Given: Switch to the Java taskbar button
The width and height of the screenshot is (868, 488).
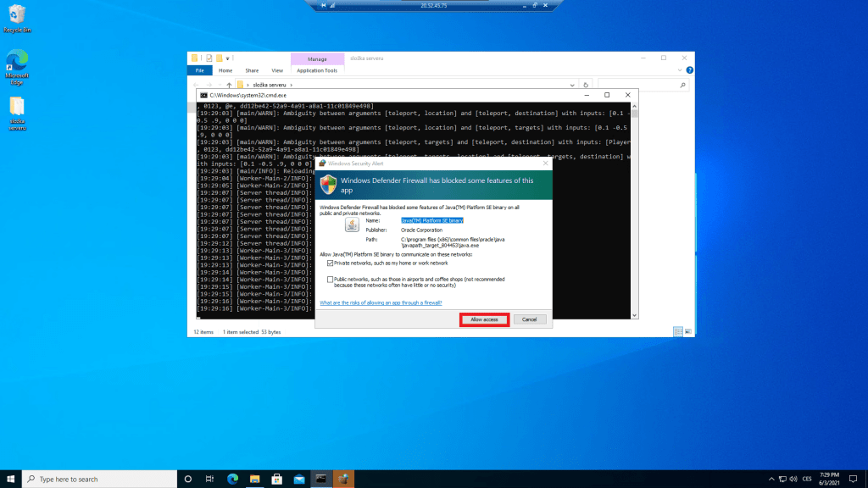Looking at the screenshot, I should pos(343,480).
